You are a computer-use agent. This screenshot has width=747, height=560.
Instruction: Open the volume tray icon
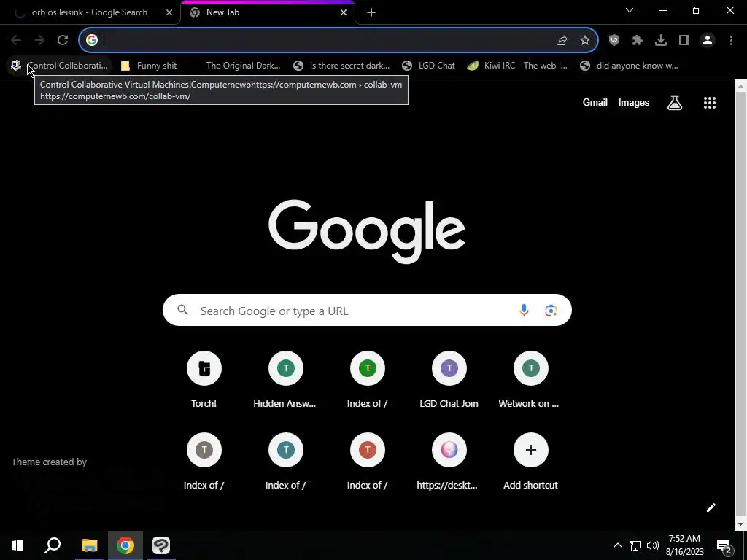tap(653, 545)
